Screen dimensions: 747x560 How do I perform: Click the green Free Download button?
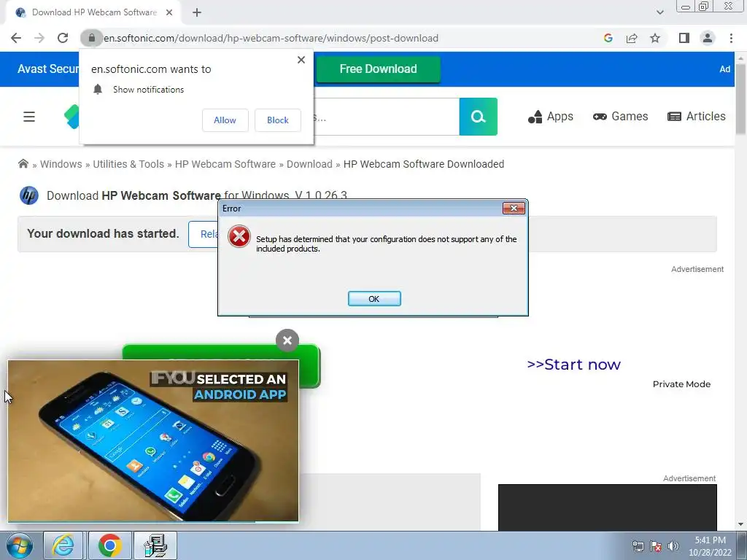(379, 69)
